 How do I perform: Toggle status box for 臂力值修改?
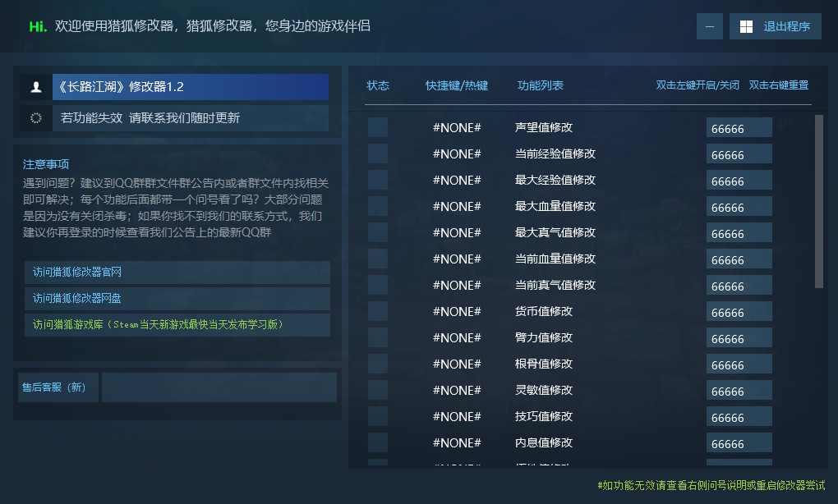coord(378,337)
